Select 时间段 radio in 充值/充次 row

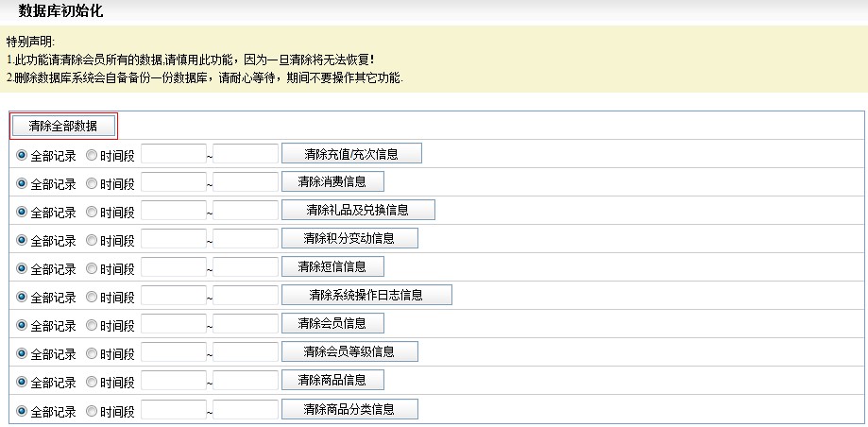click(x=92, y=155)
